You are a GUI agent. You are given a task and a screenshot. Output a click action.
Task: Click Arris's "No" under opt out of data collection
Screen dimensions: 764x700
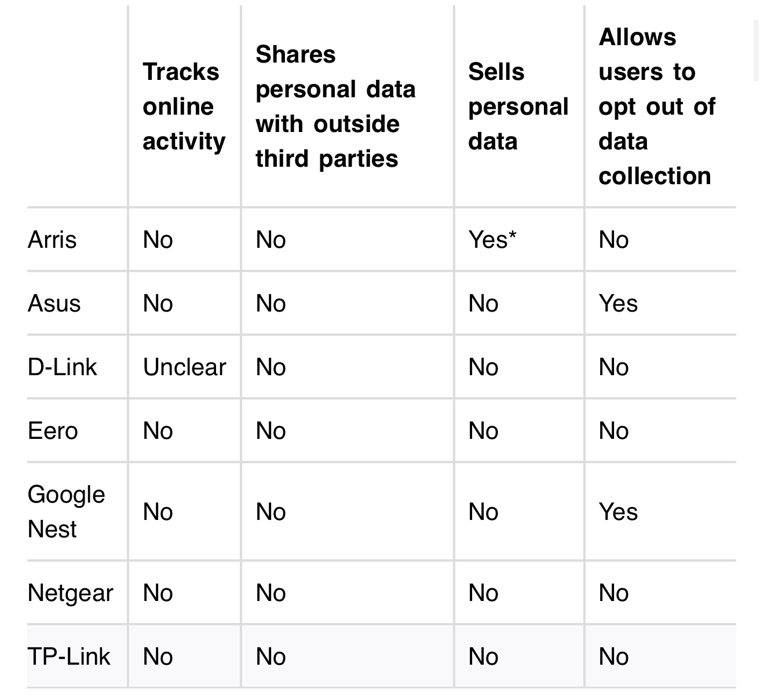pos(613,240)
